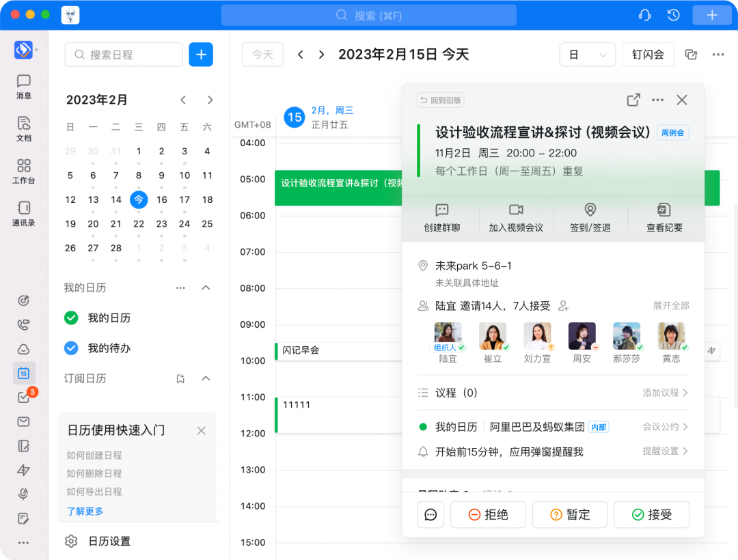Toggle the 我的日历 green checkbox
This screenshot has width=738, height=560.
71,318
